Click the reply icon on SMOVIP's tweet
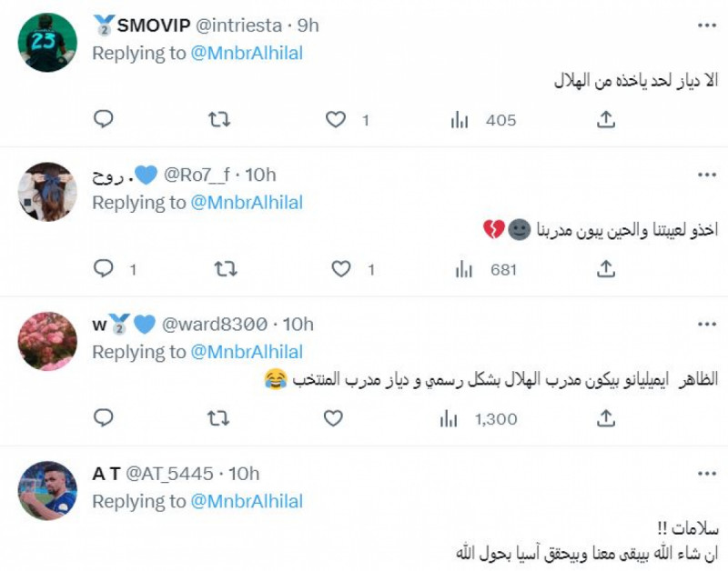This screenshot has height=571, width=728. click(x=104, y=117)
